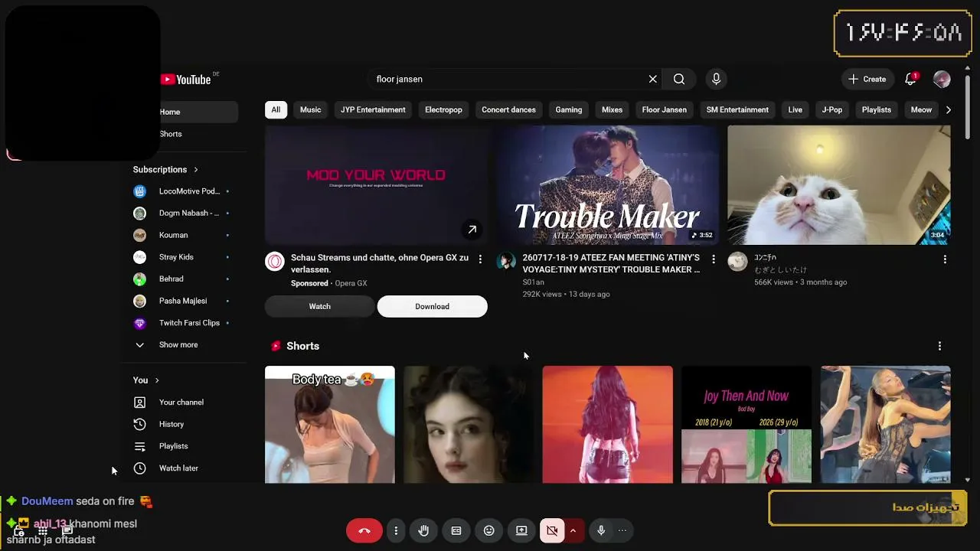Open the emoji reactions button
This screenshot has height=551, width=980.
[489, 530]
